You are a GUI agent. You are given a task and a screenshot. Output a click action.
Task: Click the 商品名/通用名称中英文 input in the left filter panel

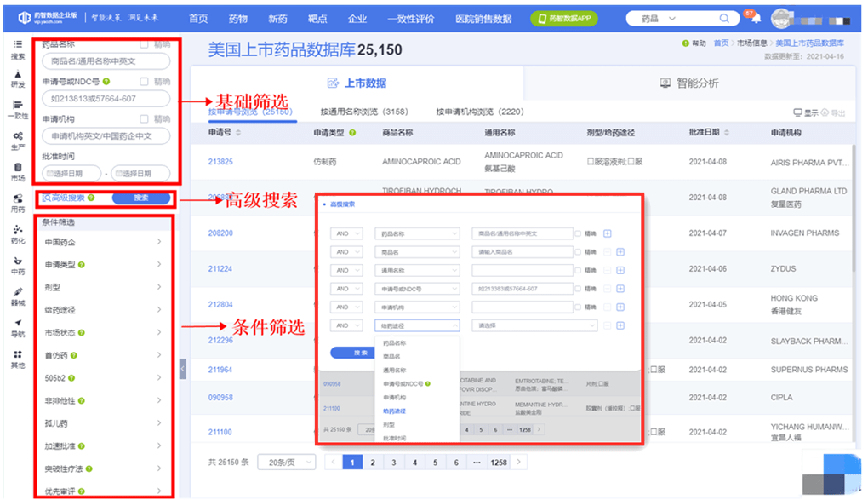pos(106,61)
